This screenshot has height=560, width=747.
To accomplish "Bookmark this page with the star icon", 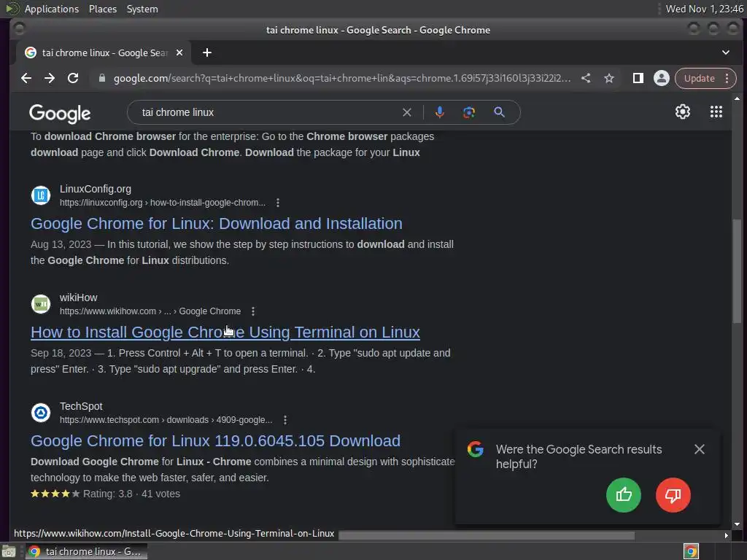I will click(x=609, y=78).
